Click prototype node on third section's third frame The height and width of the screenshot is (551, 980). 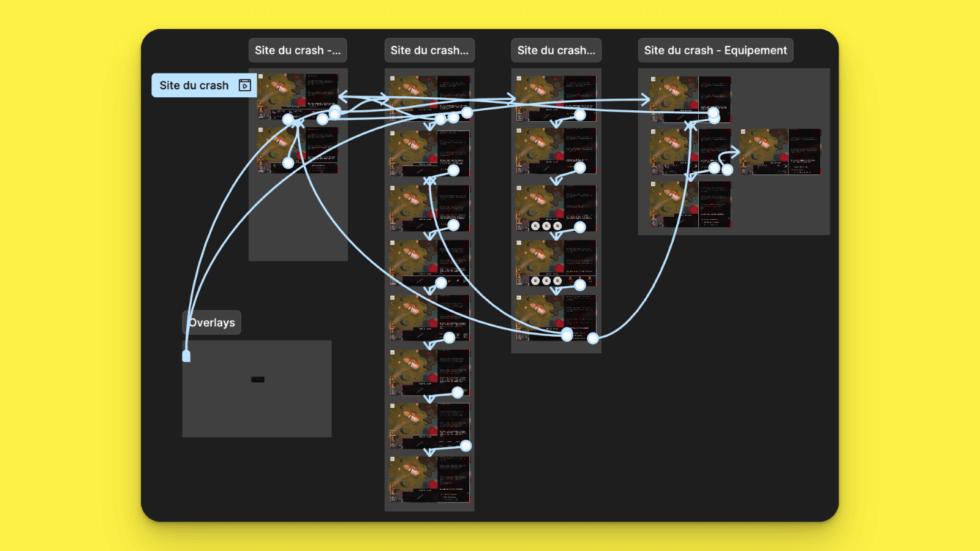[x=580, y=227]
